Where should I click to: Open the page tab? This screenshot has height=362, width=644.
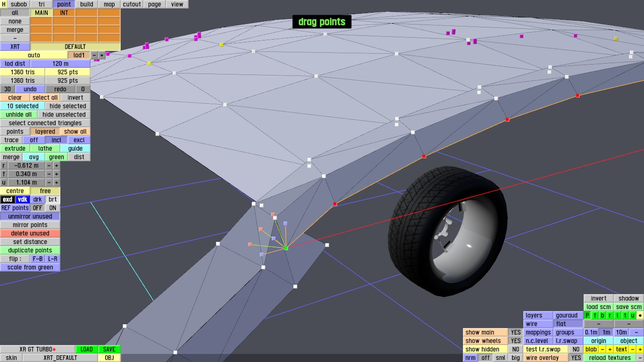(155, 4)
